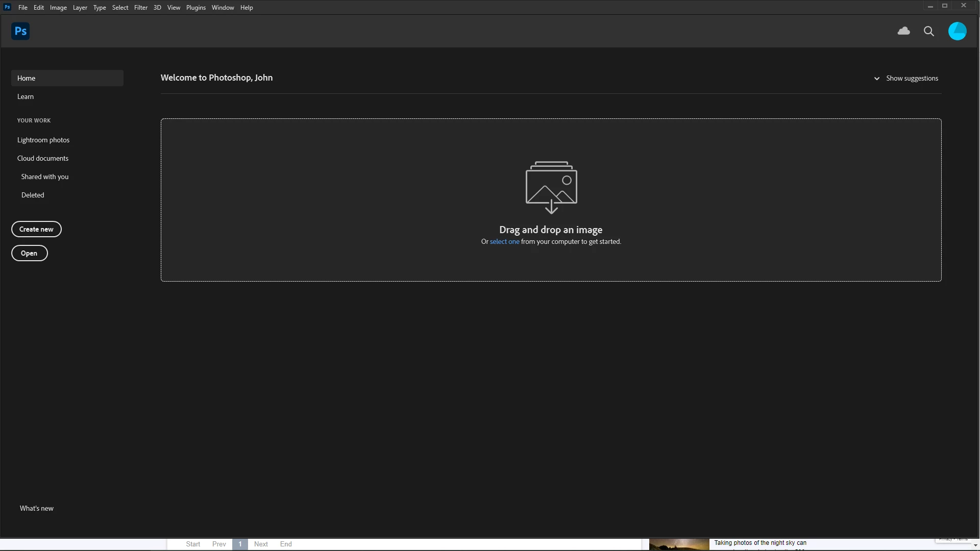The height and width of the screenshot is (551, 980).
Task: Open the What's new link
Action: click(x=37, y=508)
